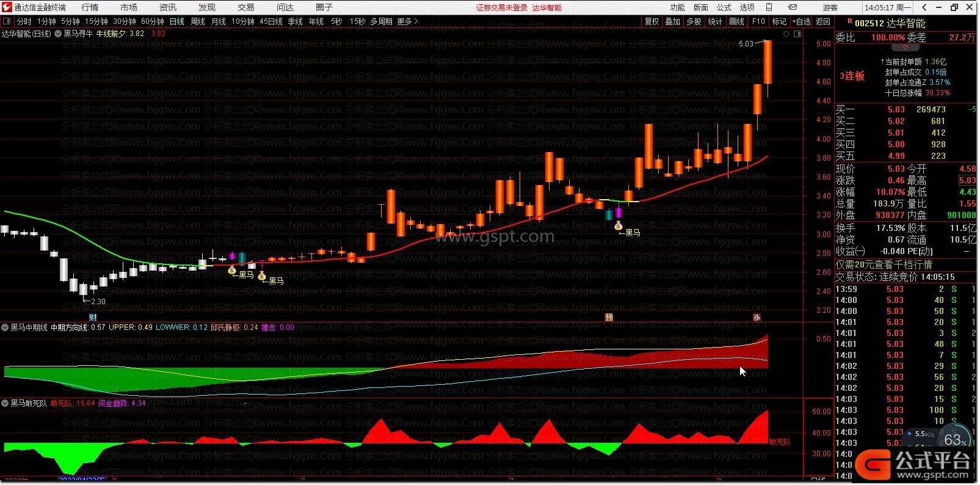Expand the 黑马寻牛 indicator dropdown arrow

click(x=58, y=34)
